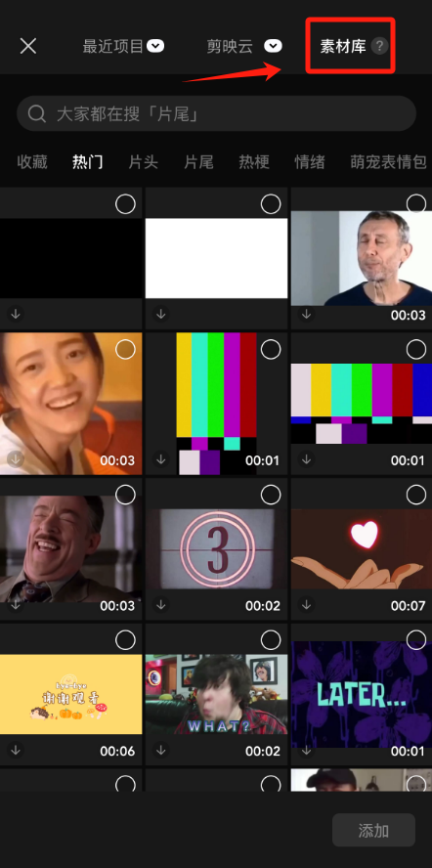Select the WHAT? clip checkbox
432x868 pixels.
(271, 640)
